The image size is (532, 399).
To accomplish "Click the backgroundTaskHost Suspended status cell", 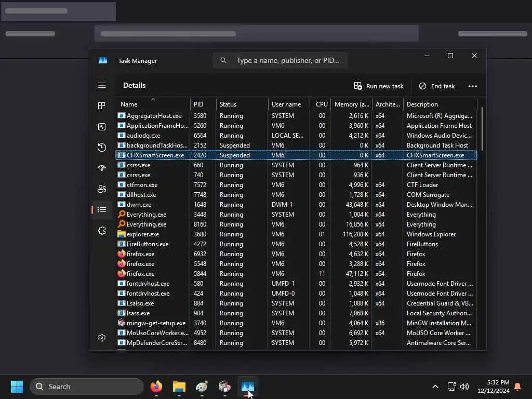I will [x=235, y=145].
